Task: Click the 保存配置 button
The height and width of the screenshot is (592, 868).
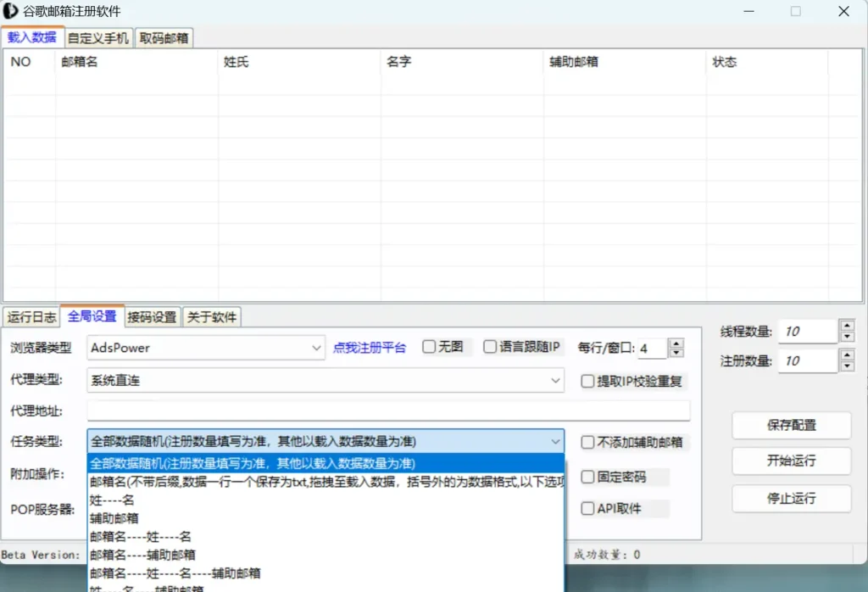Action: [x=791, y=425]
